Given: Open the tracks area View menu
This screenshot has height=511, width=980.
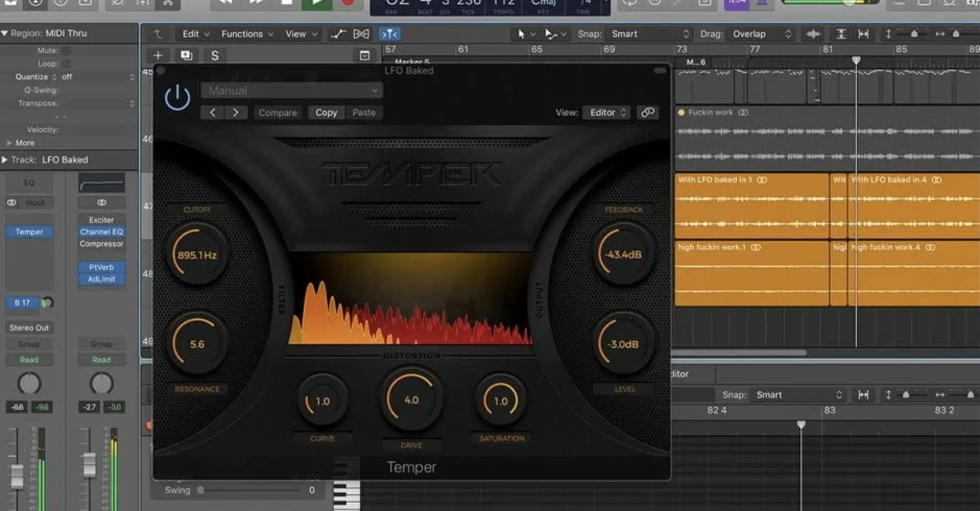Looking at the screenshot, I should [302, 34].
